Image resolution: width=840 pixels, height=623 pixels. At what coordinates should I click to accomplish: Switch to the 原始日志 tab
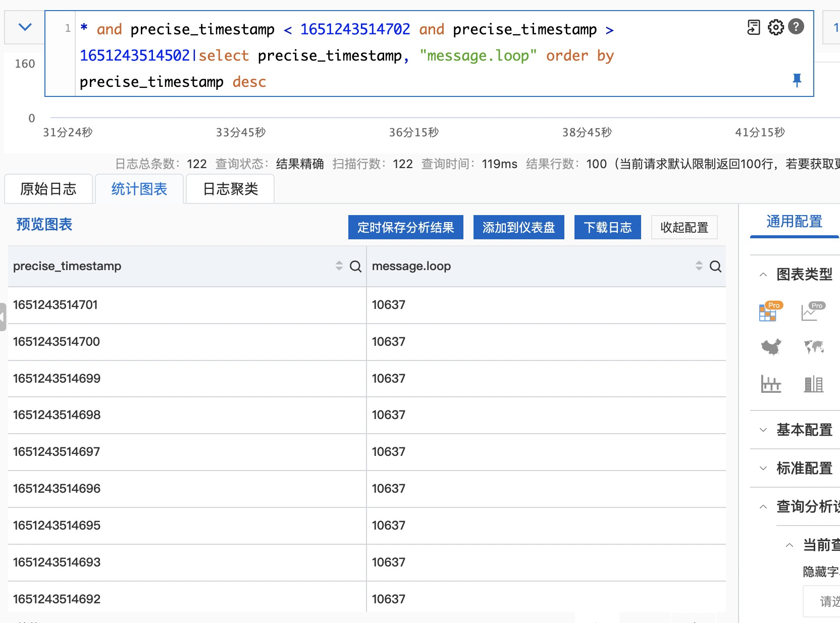pos(48,189)
